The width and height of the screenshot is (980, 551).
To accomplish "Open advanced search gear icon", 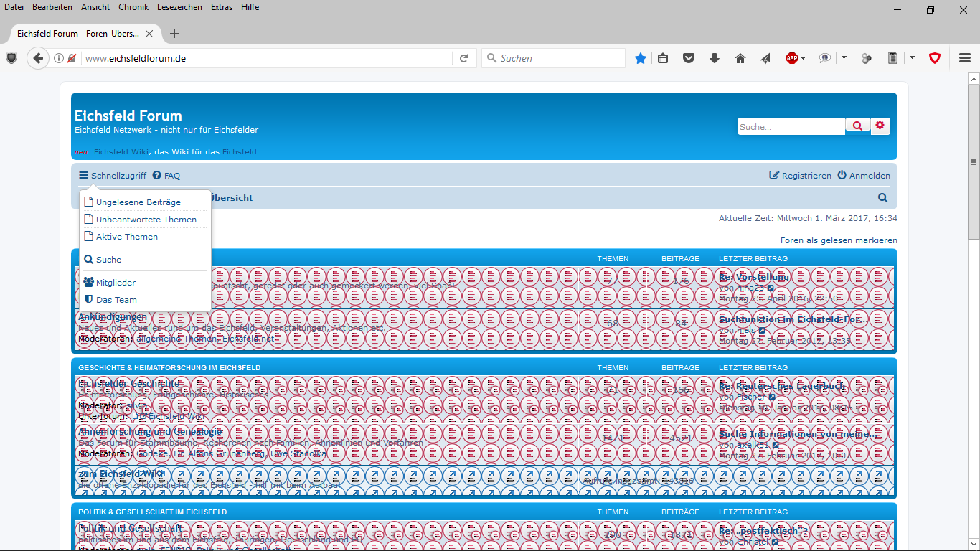I will 880,126.
